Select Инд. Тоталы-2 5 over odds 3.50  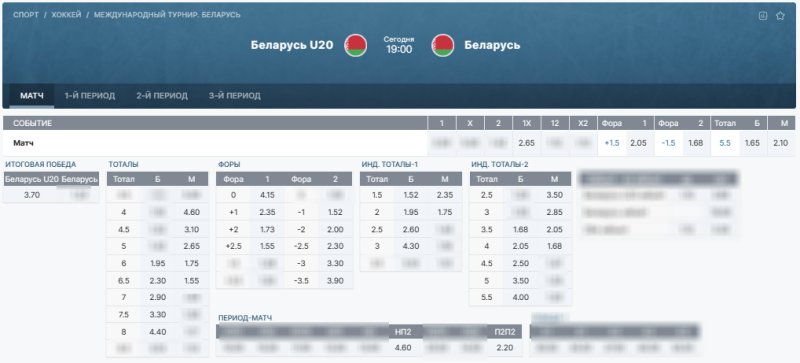pyautogui.click(x=520, y=280)
